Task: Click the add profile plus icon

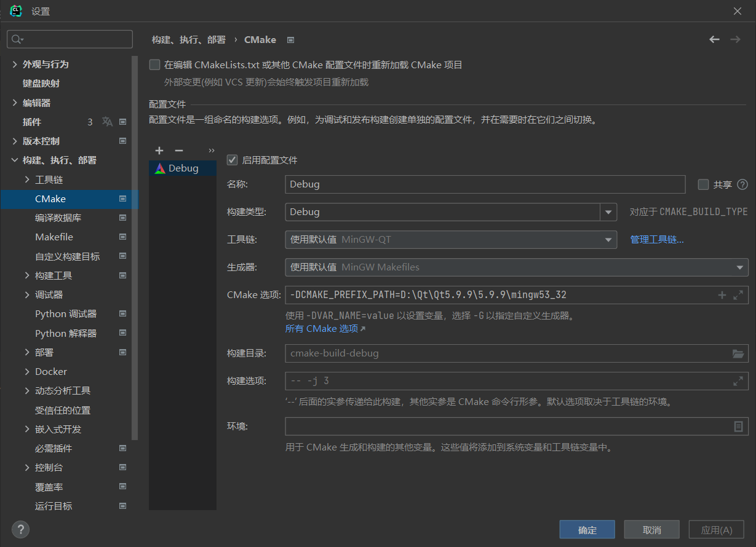Action: click(159, 151)
